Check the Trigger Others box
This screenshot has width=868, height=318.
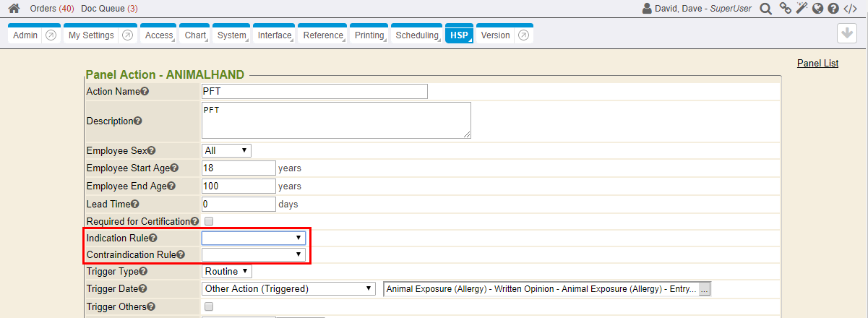click(209, 306)
